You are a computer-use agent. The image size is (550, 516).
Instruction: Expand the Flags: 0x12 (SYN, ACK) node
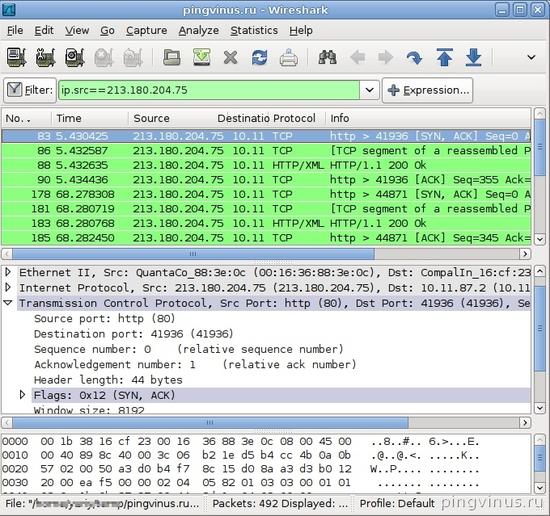pyautogui.click(x=22, y=395)
